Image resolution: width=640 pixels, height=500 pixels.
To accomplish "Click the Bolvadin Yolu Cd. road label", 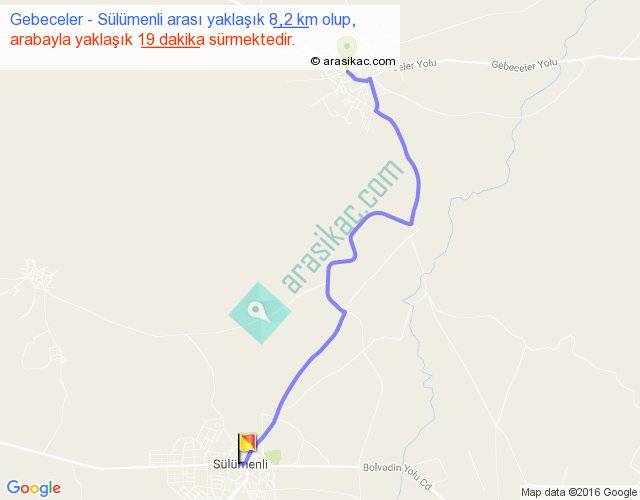I will coord(398,476).
